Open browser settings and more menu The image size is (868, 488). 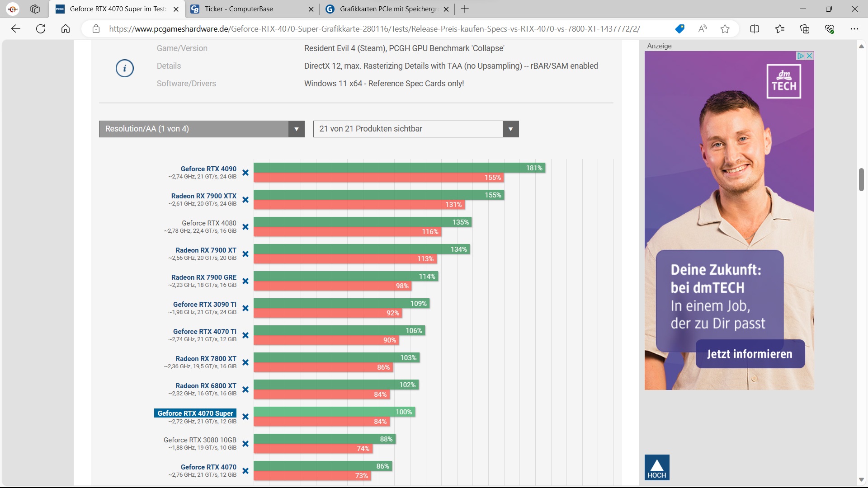[854, 29]
